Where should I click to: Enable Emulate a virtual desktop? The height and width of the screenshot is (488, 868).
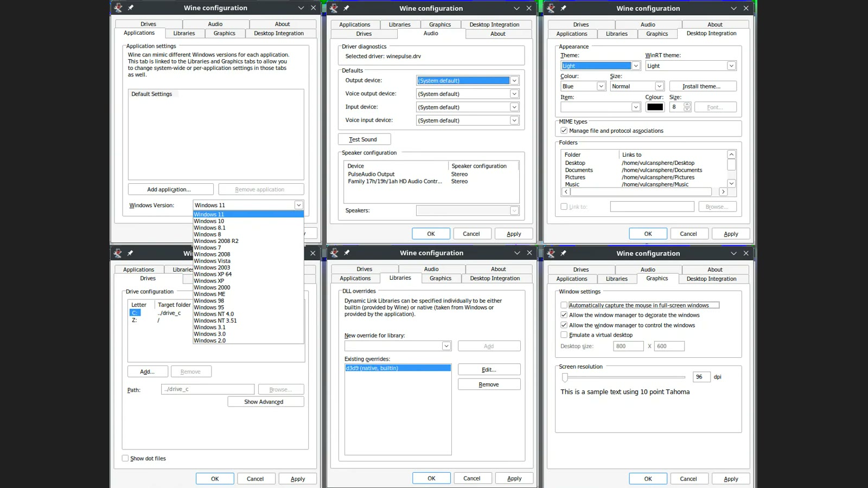pyautogui.click(x=564, y=335)
